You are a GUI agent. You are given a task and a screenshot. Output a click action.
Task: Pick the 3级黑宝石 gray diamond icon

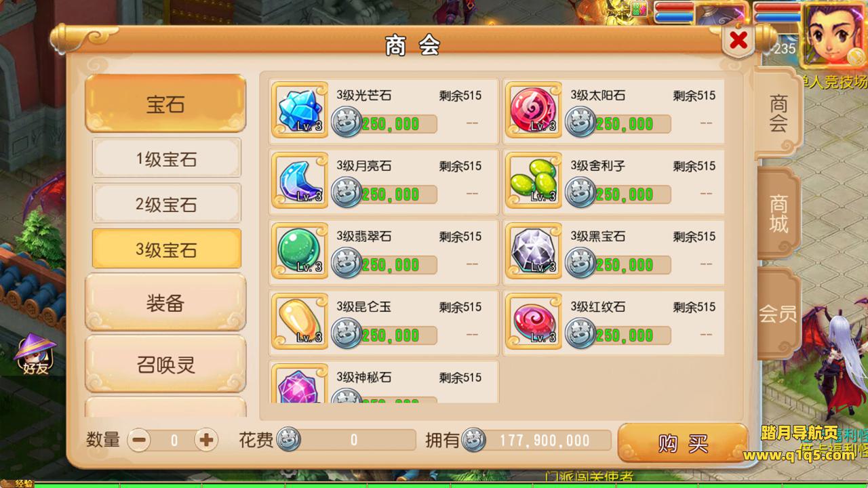click(534, 250)
